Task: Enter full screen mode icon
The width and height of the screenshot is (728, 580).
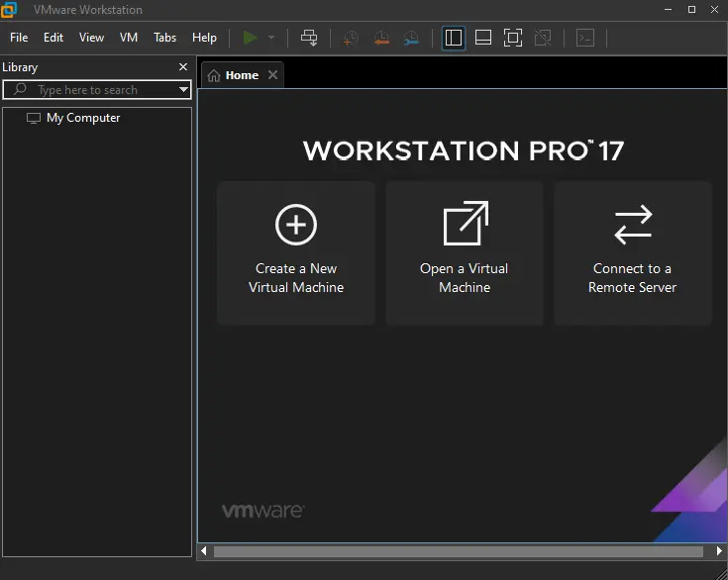Action: point(513,38)
